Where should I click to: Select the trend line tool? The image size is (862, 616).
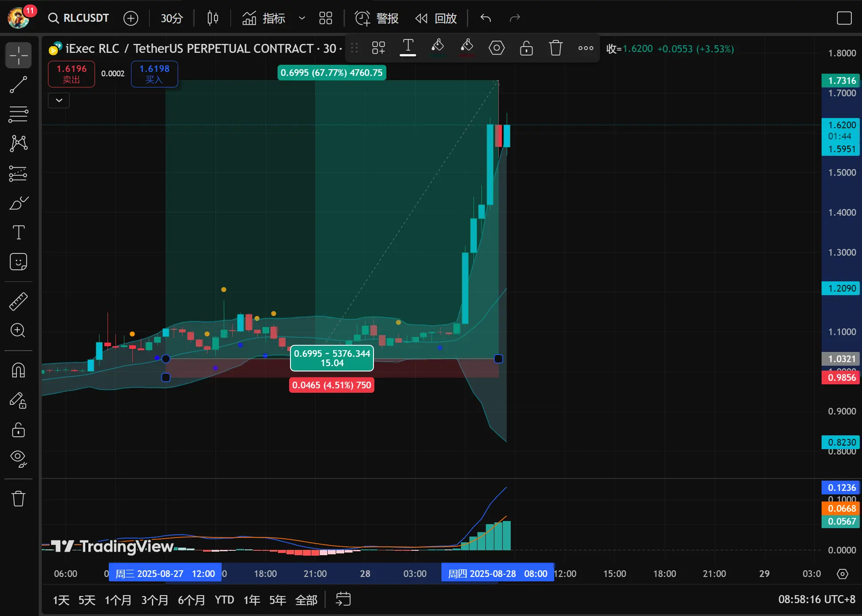click(x=19, y=85)
